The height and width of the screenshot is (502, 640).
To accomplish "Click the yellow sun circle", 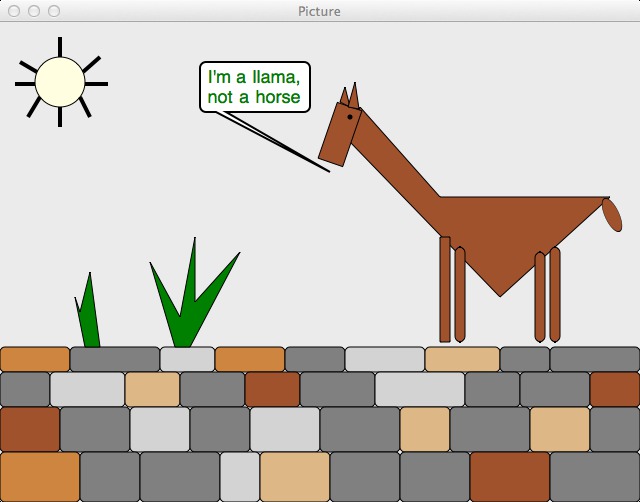I will (60, 82).
